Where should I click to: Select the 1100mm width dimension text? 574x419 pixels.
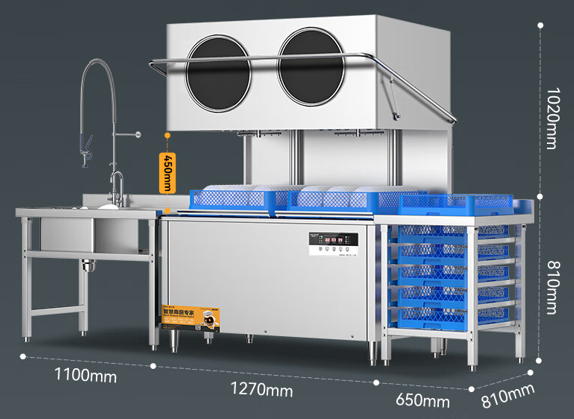coord(85,375)
